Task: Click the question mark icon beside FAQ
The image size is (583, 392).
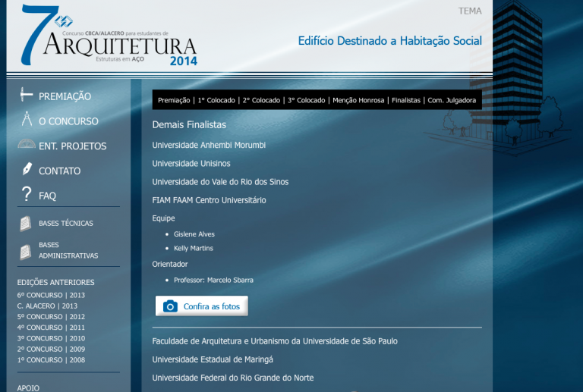Action: 27,194
